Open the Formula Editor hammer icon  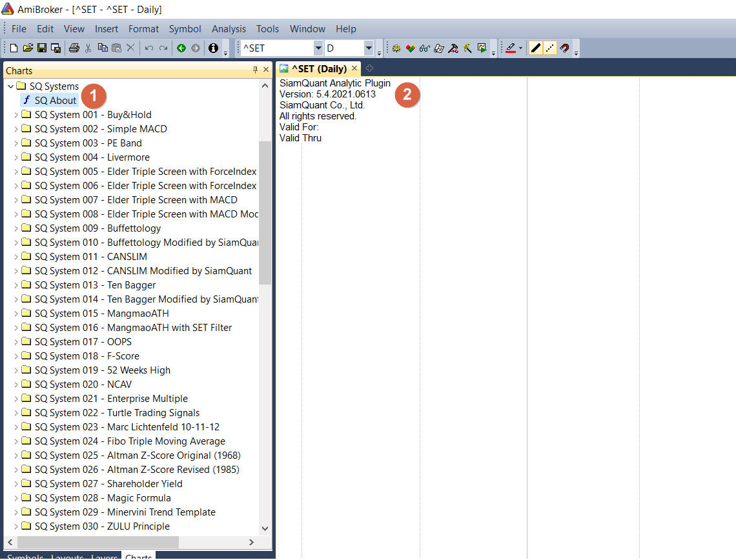tap(453, 48)
